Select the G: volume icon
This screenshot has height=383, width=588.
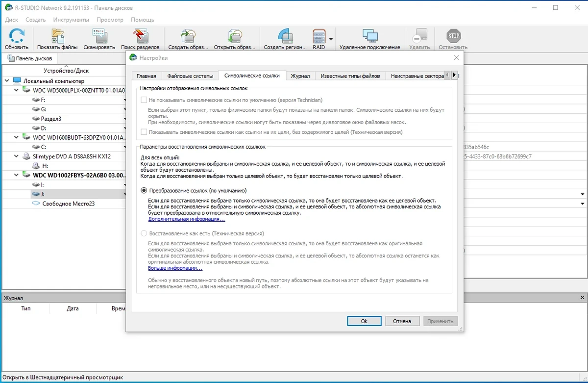[36, 109]
